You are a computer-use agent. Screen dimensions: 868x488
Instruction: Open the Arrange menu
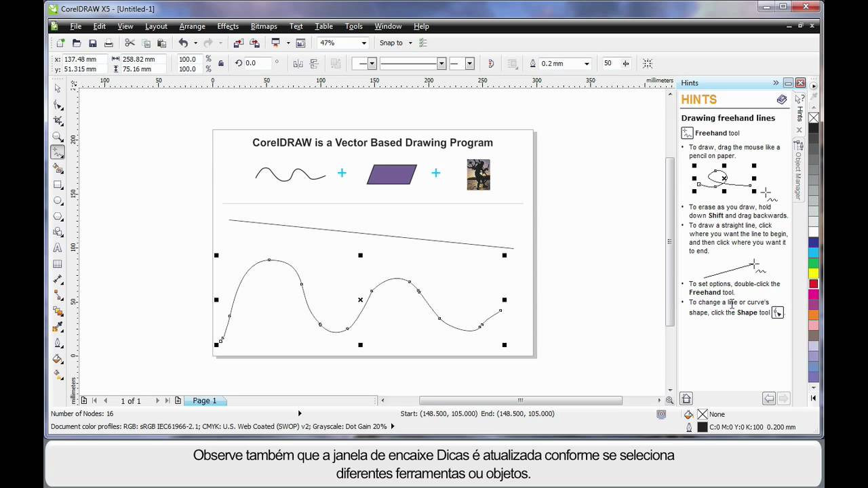pos(193,26)
